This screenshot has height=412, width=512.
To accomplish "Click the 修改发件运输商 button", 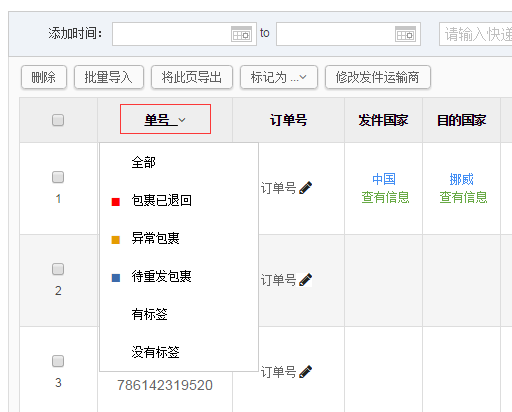I will (378, 77).
